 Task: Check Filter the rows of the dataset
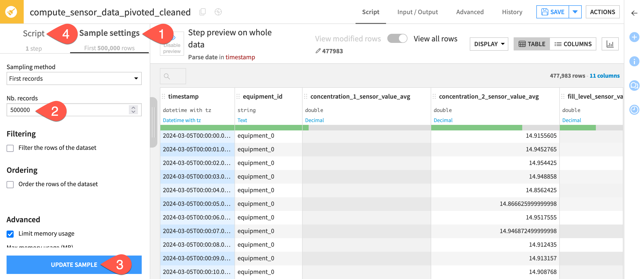pos(10,148)
